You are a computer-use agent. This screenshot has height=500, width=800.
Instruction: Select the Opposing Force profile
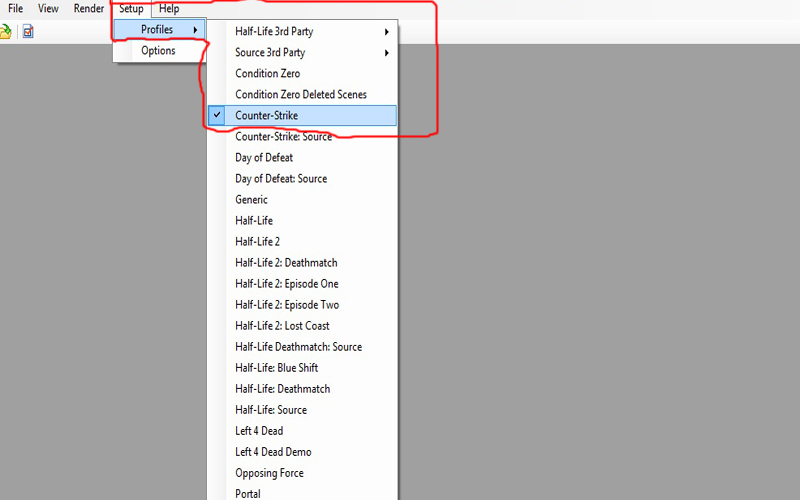302,473
